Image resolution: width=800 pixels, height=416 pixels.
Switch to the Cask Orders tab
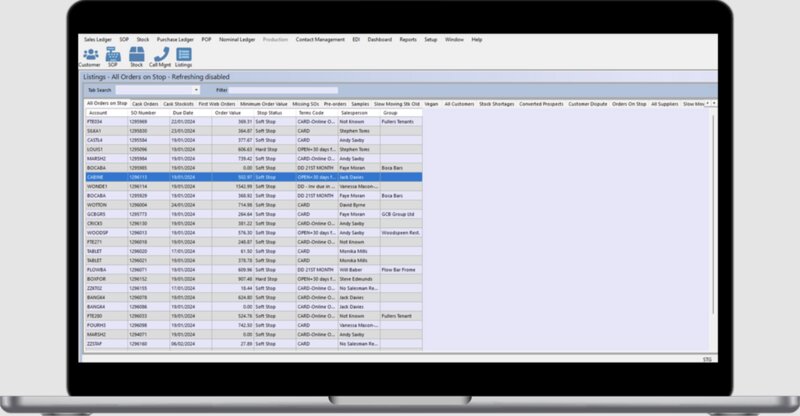pos(145,104)
